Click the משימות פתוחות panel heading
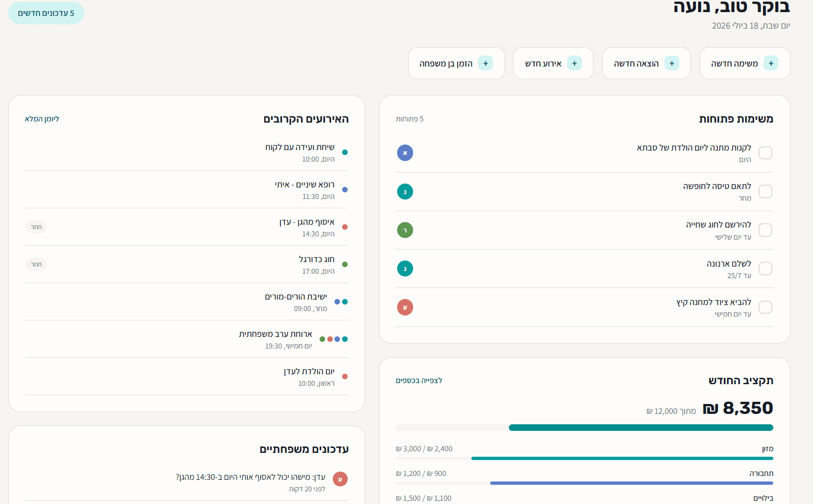 [736, 119]
